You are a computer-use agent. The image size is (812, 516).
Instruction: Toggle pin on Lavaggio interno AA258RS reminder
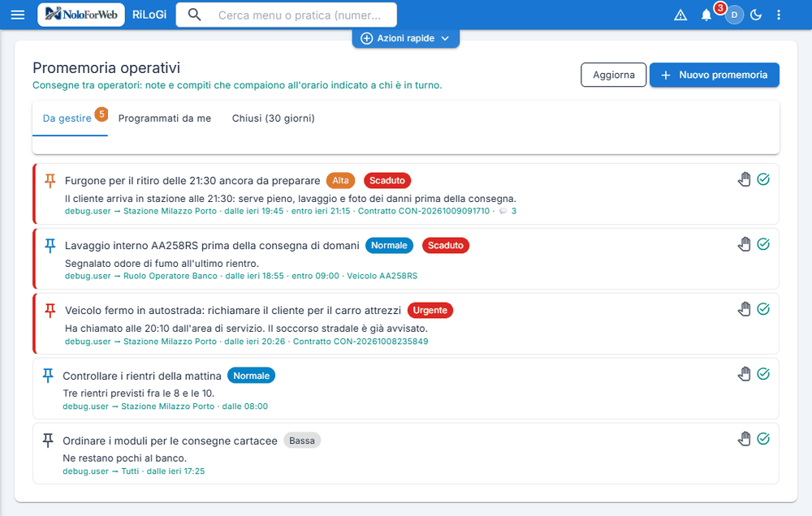pyautogui.click(x=50, y=245)
